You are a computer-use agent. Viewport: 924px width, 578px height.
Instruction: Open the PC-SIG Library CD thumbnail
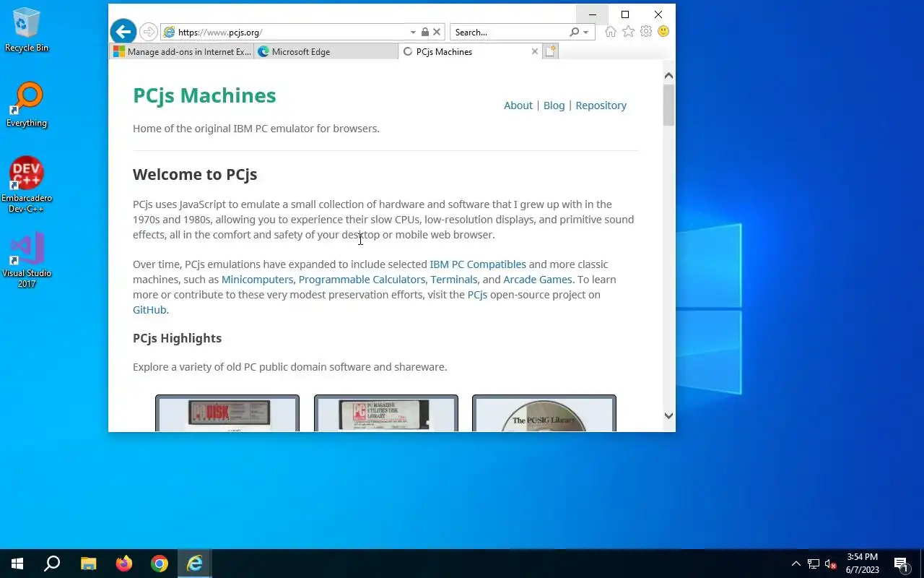point(544,413)
